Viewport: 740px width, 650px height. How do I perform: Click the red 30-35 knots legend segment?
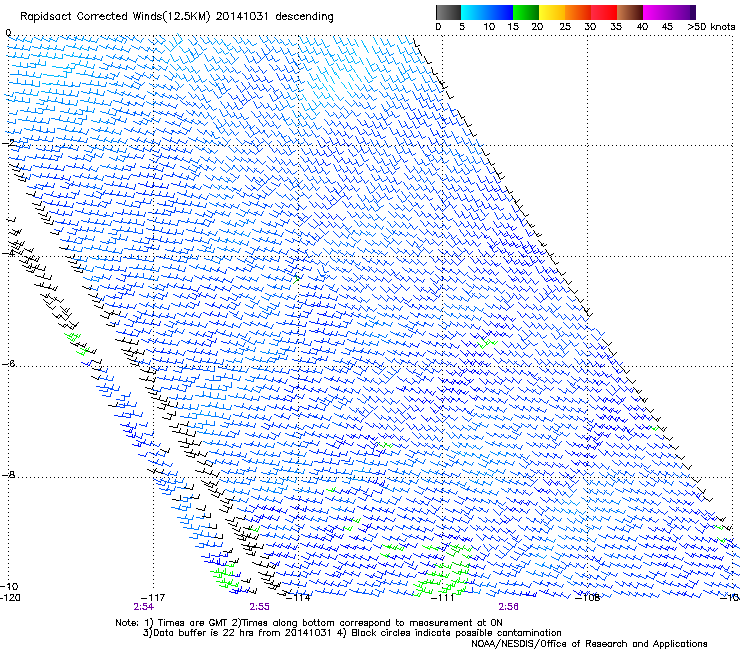pyautogui.click(x=604, y=12)
